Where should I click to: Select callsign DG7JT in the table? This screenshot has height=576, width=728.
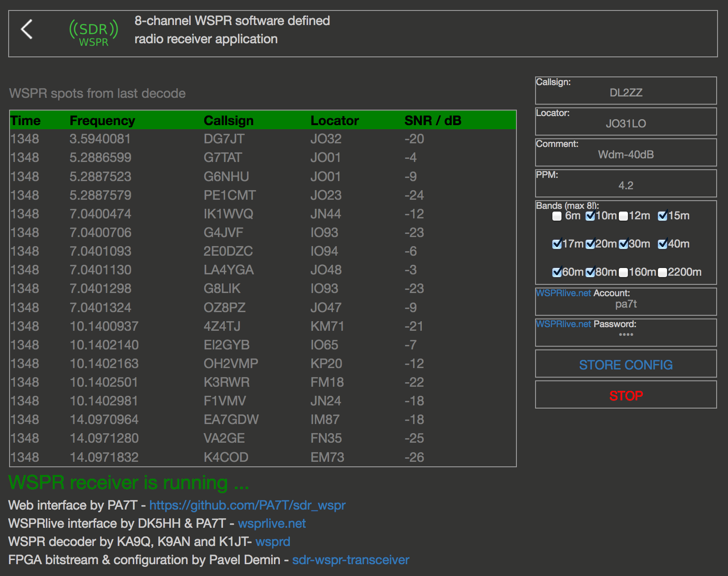[x=224, y=139]
